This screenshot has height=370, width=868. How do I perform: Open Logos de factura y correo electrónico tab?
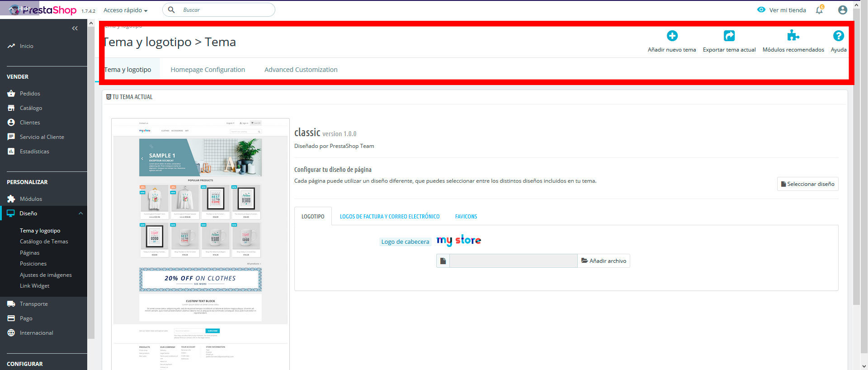390,217
